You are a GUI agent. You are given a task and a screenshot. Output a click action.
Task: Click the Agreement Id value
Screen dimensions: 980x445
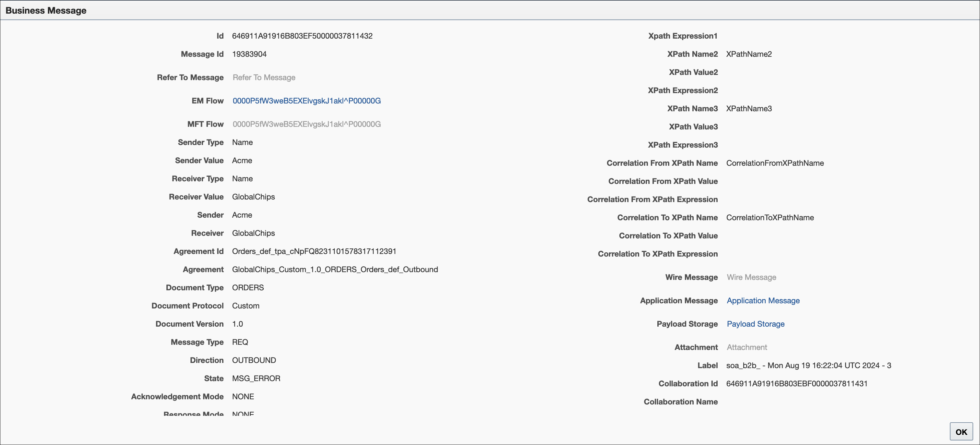pyautogui.click(x=314, y=251)
